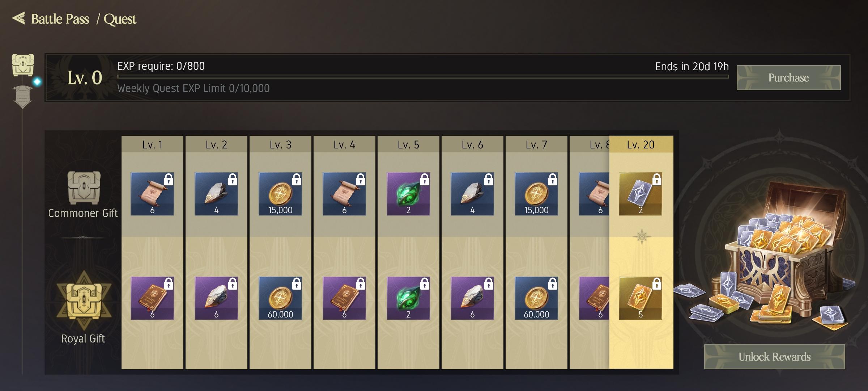Select the Lv. 7 Commoner 15,000 gold coin reward
The width and height of the screenshot is (868, 391).
(x=536, y=194)
